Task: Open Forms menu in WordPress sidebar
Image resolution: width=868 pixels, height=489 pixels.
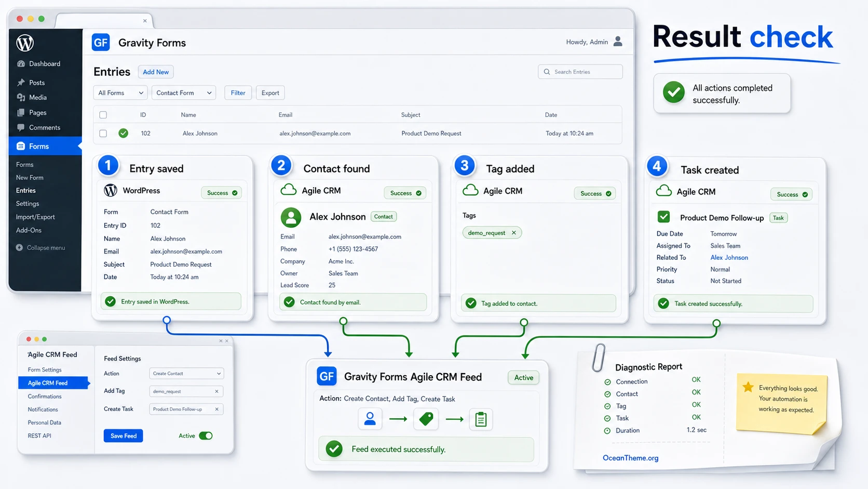Action: [45, 146]
